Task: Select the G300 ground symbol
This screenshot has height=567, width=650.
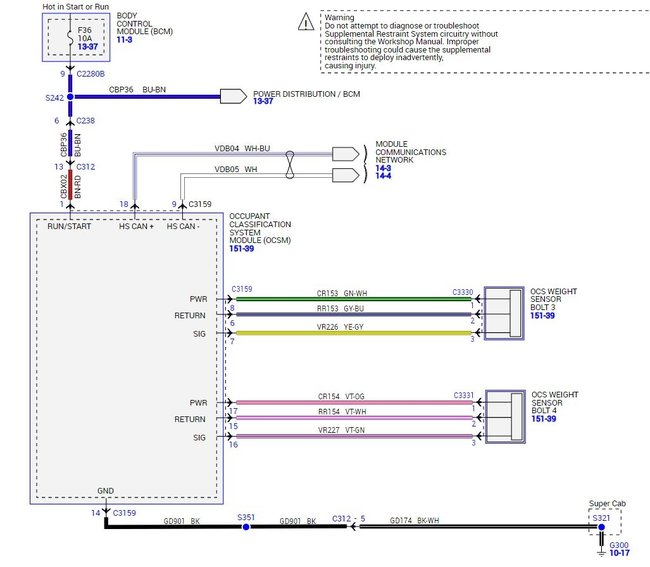Action: (601, 552)
